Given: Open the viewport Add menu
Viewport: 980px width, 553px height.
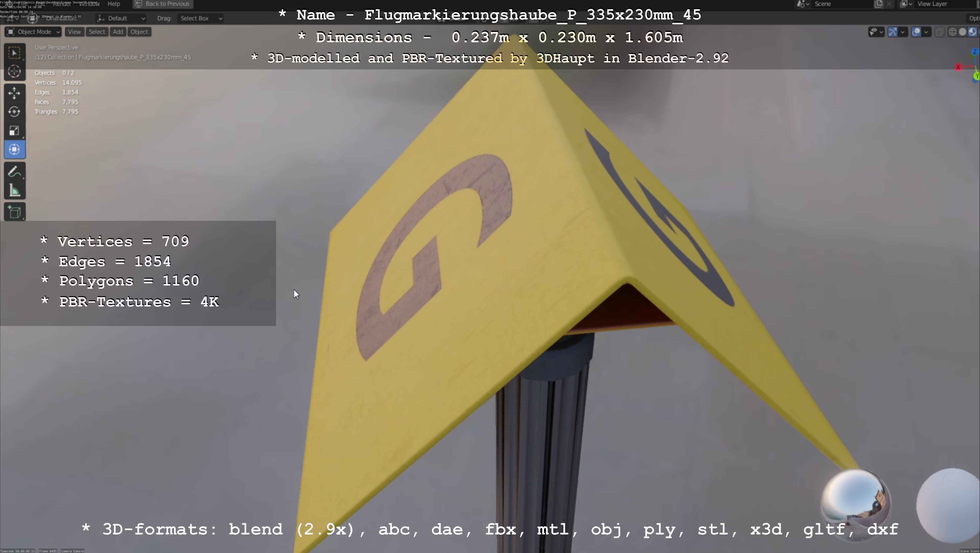Looking at the screenshot, I should click(x=118, y=32).
